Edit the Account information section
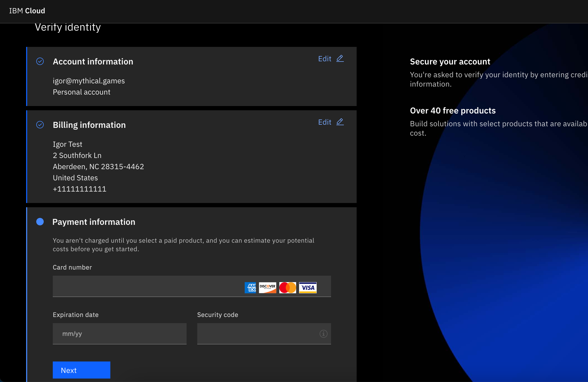Image resolution: width=588 pixels, height=382 pixels. pos(325,59)
